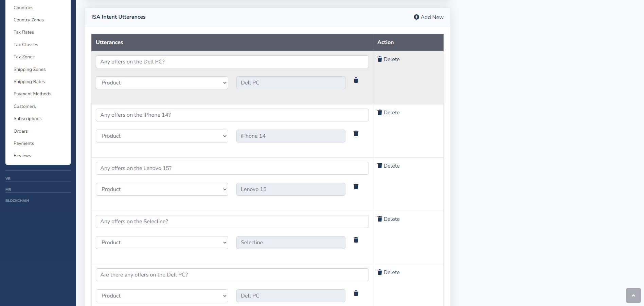644x306 pixels.
Task: Open Shipping Zones in the sidebar
Action: point(30,69)
